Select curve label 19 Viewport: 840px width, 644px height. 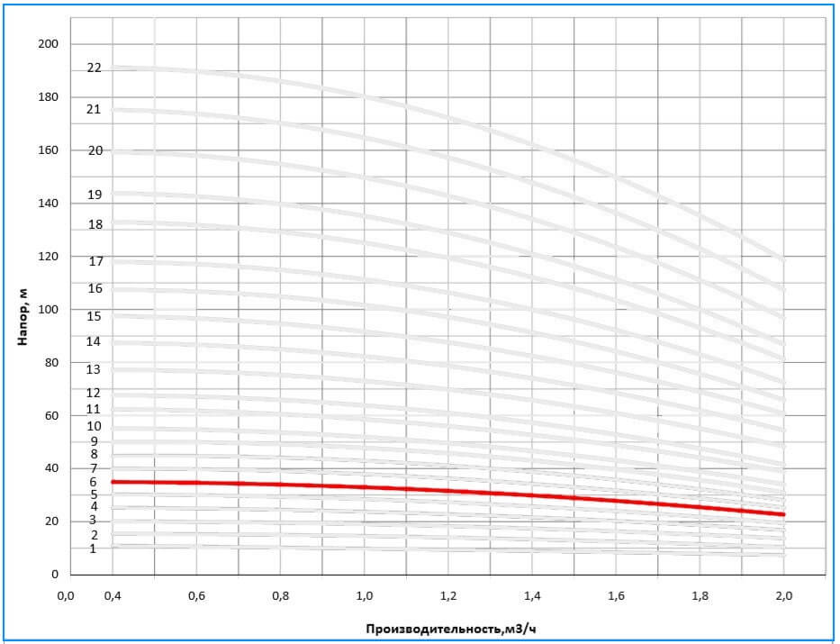[94, 195]
